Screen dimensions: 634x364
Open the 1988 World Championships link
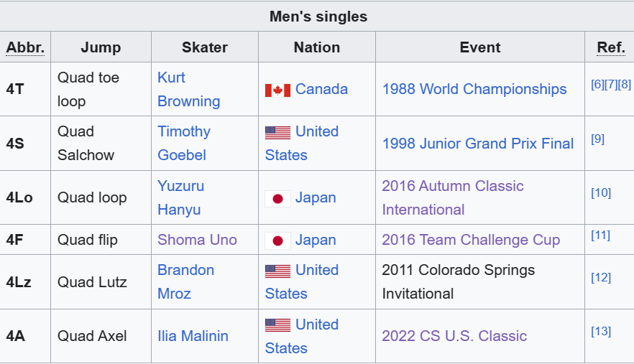474,89
